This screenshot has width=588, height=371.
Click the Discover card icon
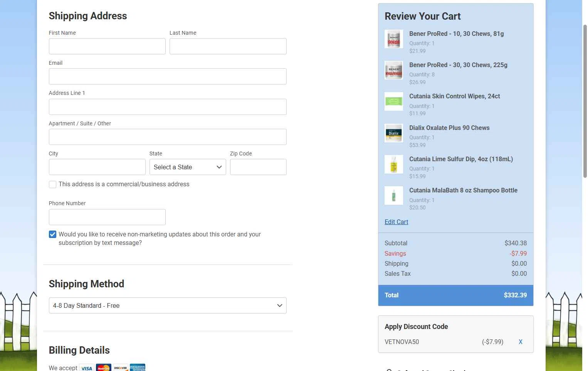121,368
